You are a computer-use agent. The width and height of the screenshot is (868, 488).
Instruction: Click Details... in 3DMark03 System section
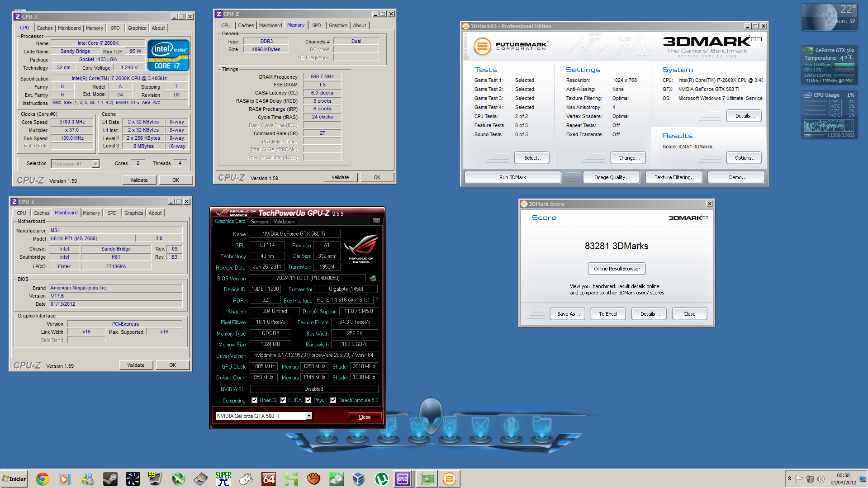(744, 116)
